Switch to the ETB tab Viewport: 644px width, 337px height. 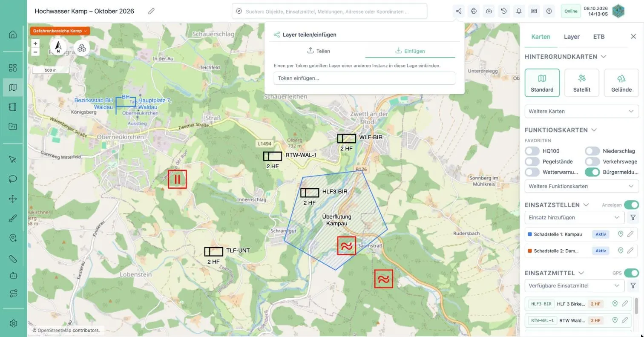tap(599, 37)
